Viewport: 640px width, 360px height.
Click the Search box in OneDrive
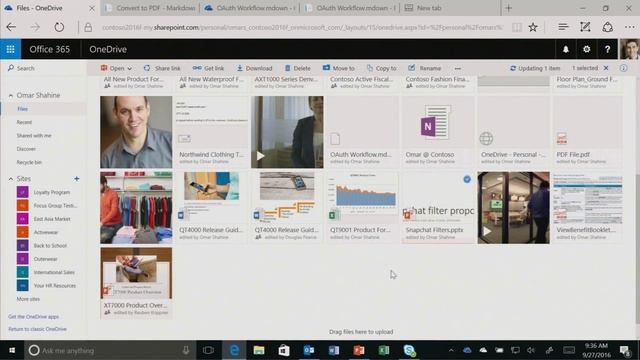tap(43, 68)
